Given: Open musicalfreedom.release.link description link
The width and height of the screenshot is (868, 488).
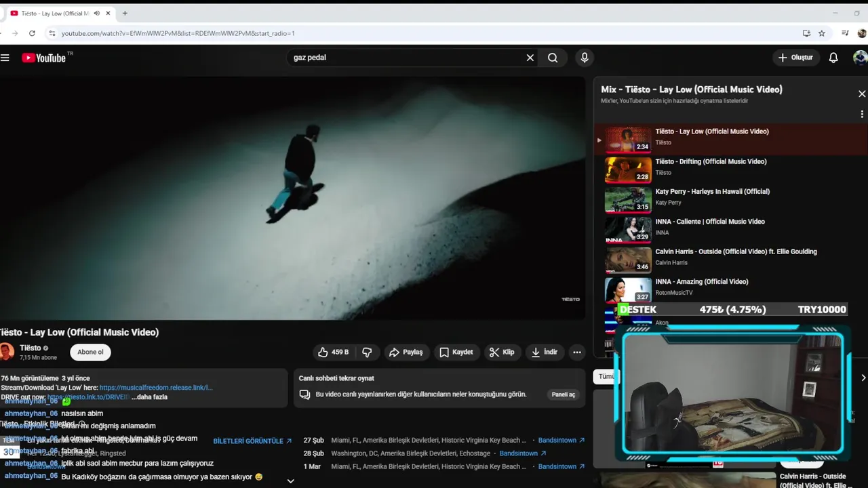Looking at the screenshot, I should (156, 388).
